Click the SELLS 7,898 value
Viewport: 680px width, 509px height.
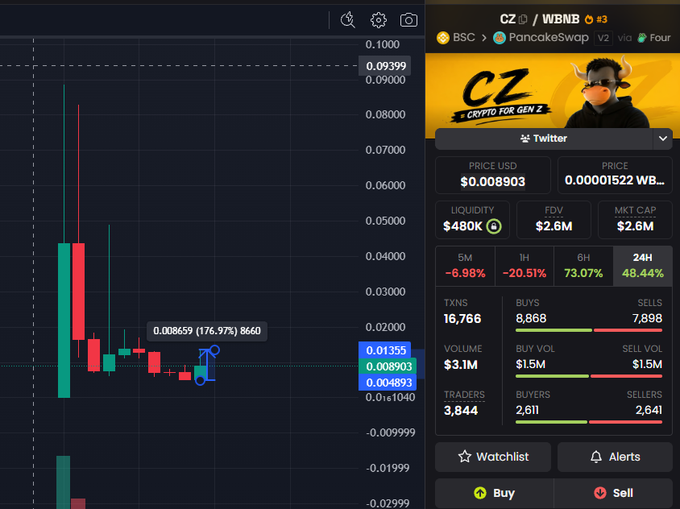[x=647, y=319]
